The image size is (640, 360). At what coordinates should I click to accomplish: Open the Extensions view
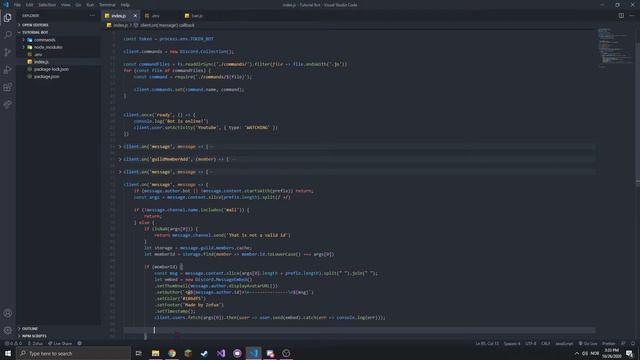coord(8,87)
